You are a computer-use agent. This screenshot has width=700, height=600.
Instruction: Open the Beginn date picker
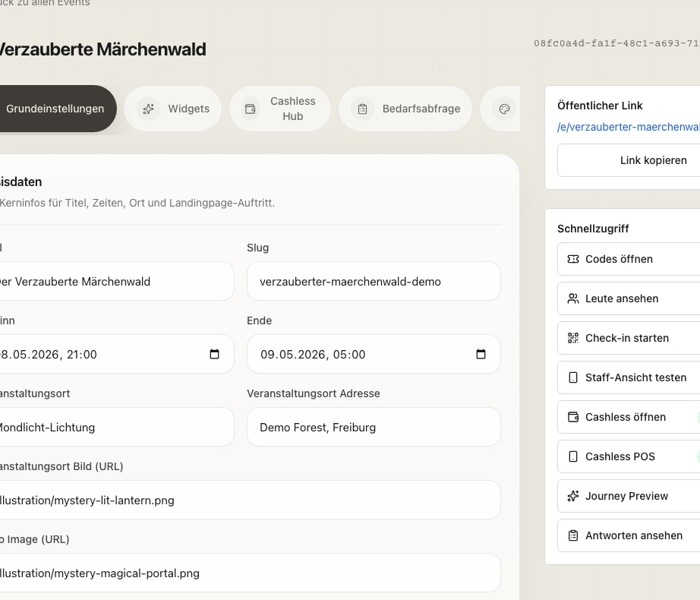pos(215,353)
